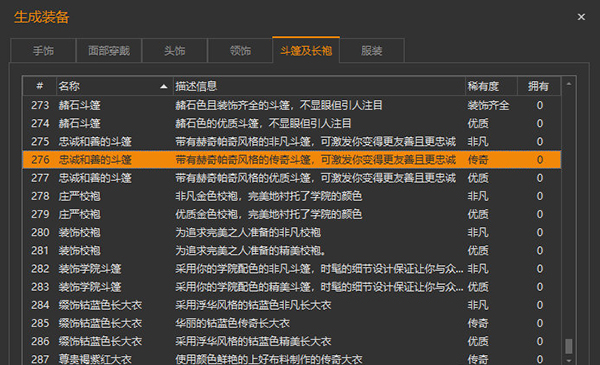Switch to the 手饰 tab
This screenshot has height=365, width=600.
pyautogui.click(x=43, y=51)
